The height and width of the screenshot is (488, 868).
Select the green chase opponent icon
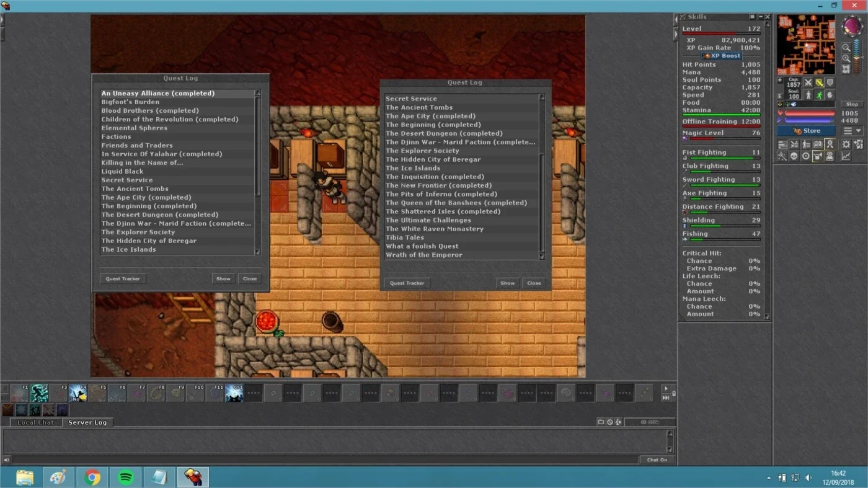(x=818, y=95)
